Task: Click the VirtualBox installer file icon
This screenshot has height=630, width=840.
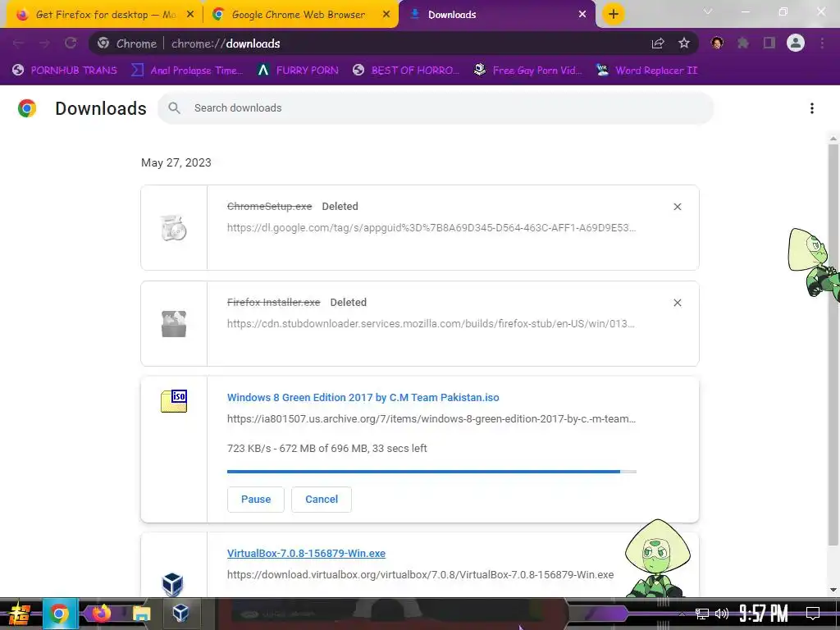Action: [x=172, y=584]
